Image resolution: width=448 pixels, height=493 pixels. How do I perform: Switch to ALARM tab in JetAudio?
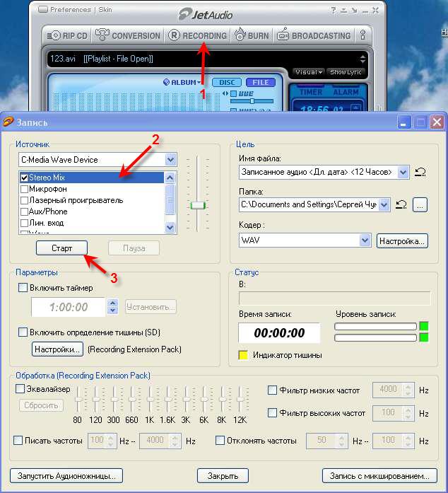pos(346,92)
